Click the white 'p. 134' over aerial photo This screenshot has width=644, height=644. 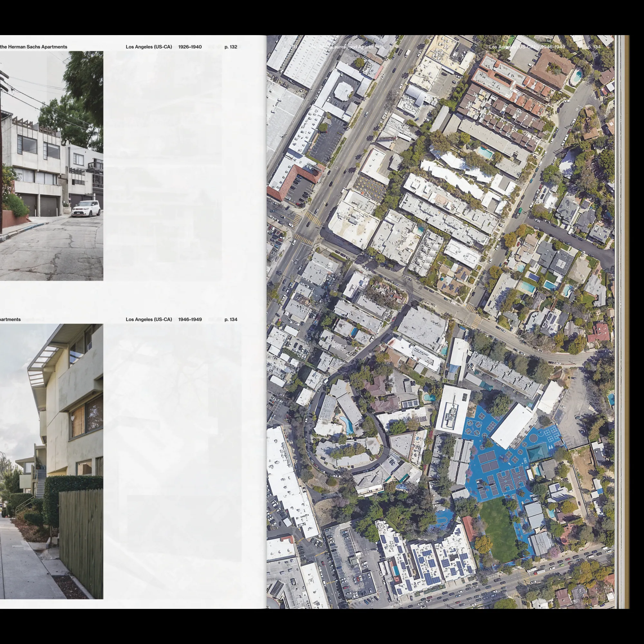pos(594,47)
